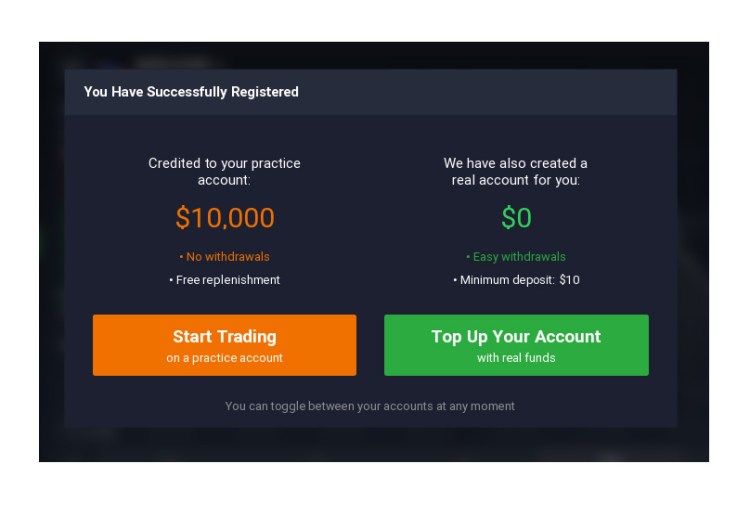Click the dimmed backdrop above the dialog
The image size is (750, 515).
(x=370, y=55)
